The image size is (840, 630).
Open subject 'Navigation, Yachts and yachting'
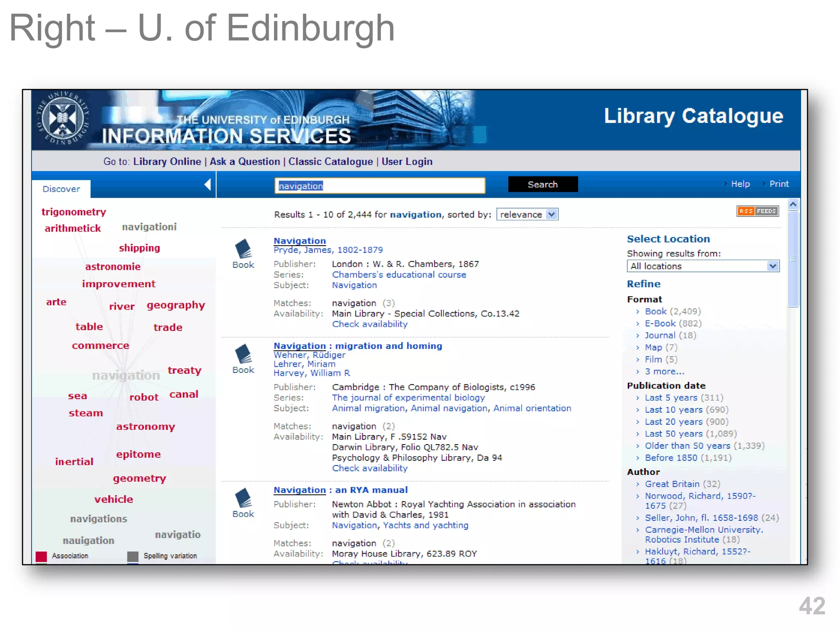400,525
